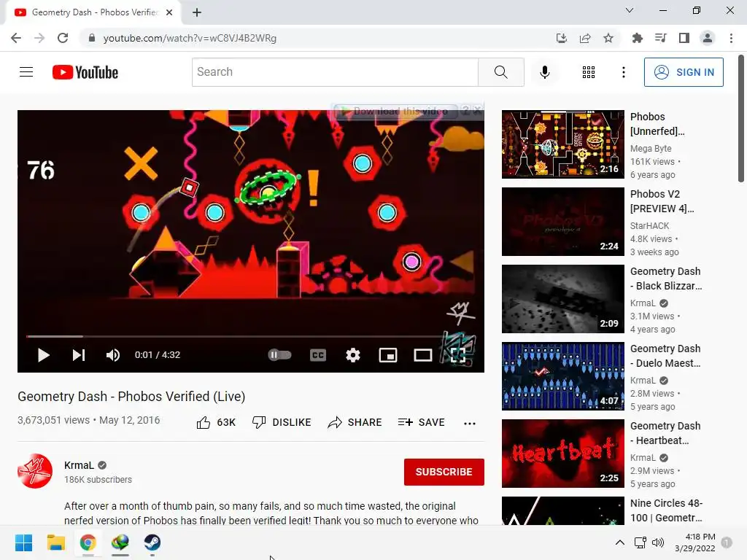Subscribe to KrmaL channel

[x=444, y=472]
